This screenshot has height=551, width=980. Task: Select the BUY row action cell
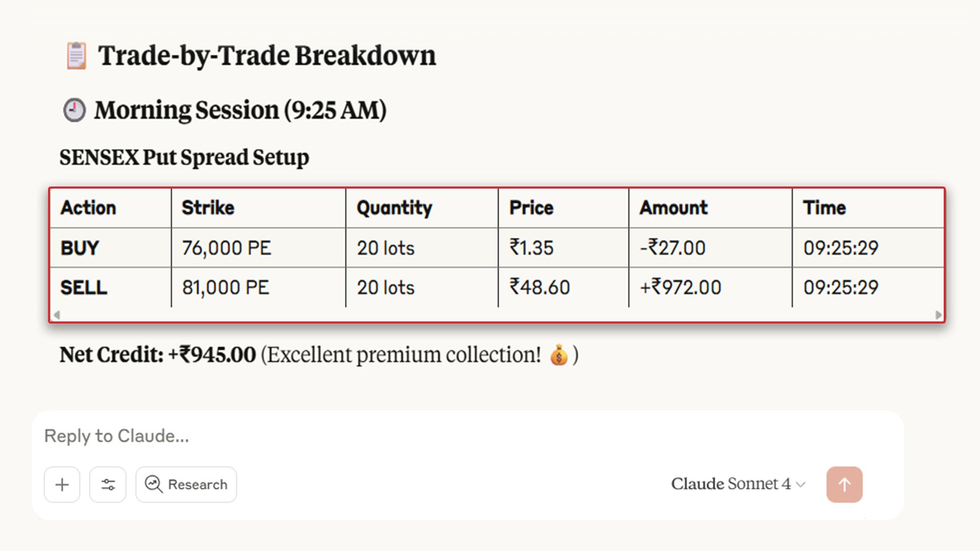pyautogui.click(x=80, y=248)
